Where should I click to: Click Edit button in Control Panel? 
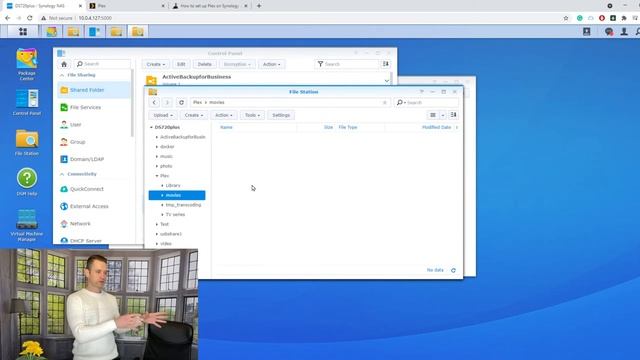(x=181, y=64)
